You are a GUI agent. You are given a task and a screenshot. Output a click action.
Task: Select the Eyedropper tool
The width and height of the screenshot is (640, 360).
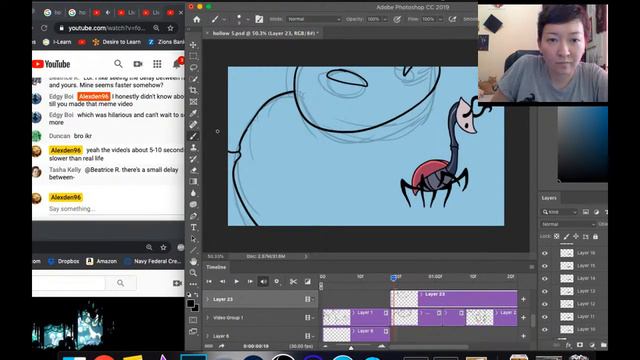(x=193, y=113)
